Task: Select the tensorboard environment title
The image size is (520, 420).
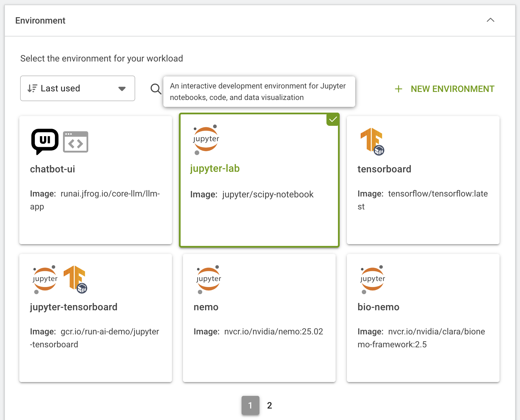Action: coord(384,169)
